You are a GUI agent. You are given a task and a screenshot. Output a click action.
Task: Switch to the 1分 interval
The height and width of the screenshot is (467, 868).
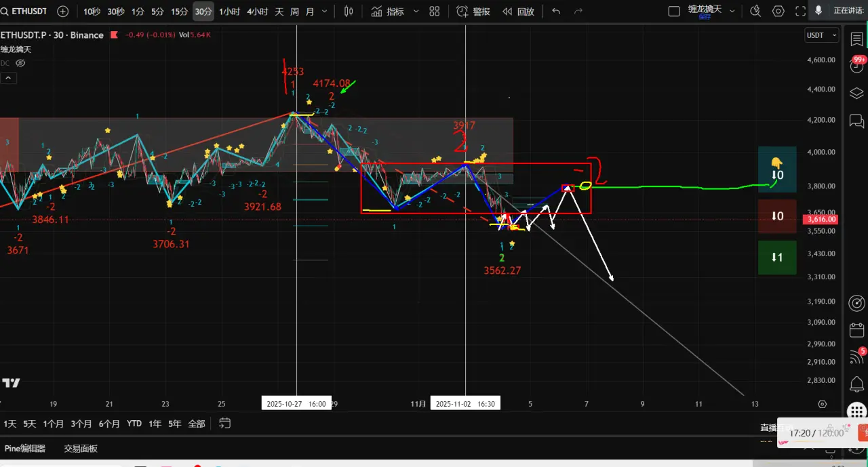[138, 12]
